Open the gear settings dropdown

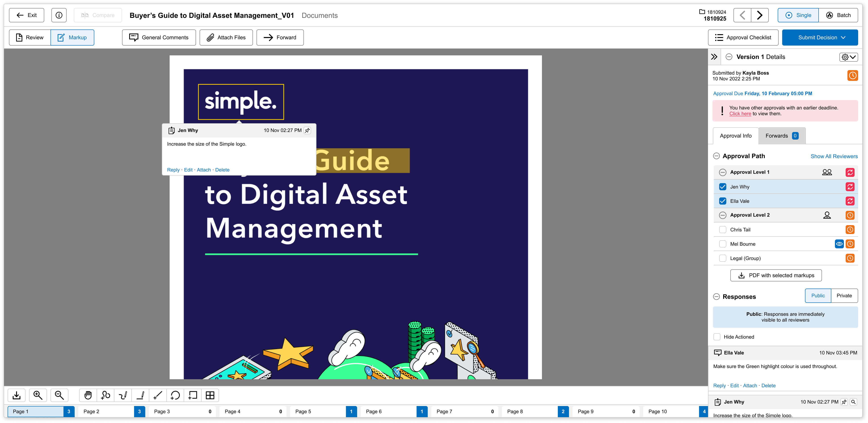(x=848, y=57)
